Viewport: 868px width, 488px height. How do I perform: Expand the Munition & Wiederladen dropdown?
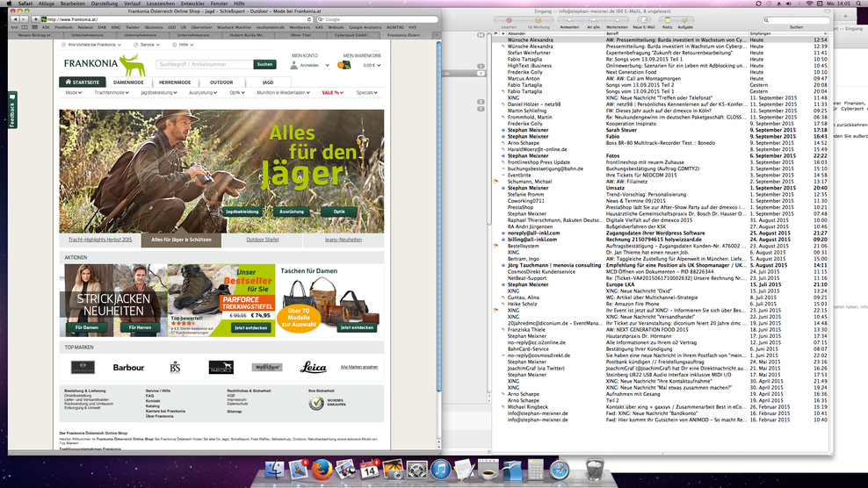tap(284, 93)
